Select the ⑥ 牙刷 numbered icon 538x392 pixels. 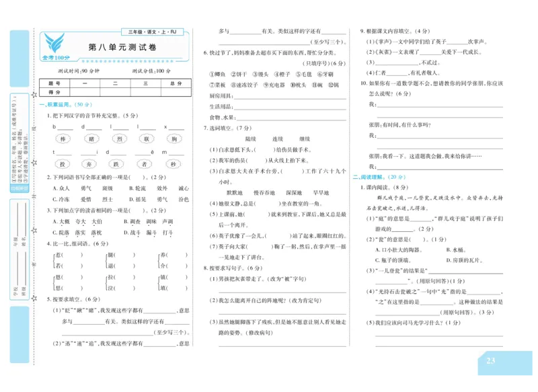click(323, 74)
